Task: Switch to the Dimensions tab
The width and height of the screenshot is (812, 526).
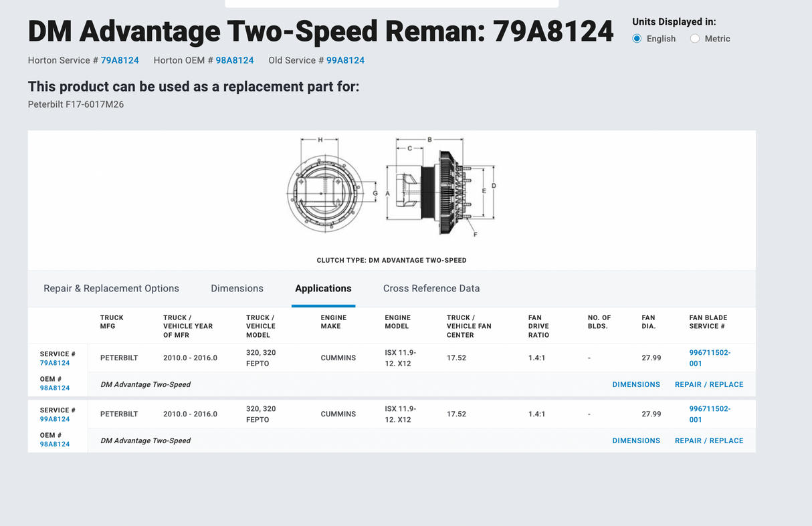Action: tap(237, 289)
